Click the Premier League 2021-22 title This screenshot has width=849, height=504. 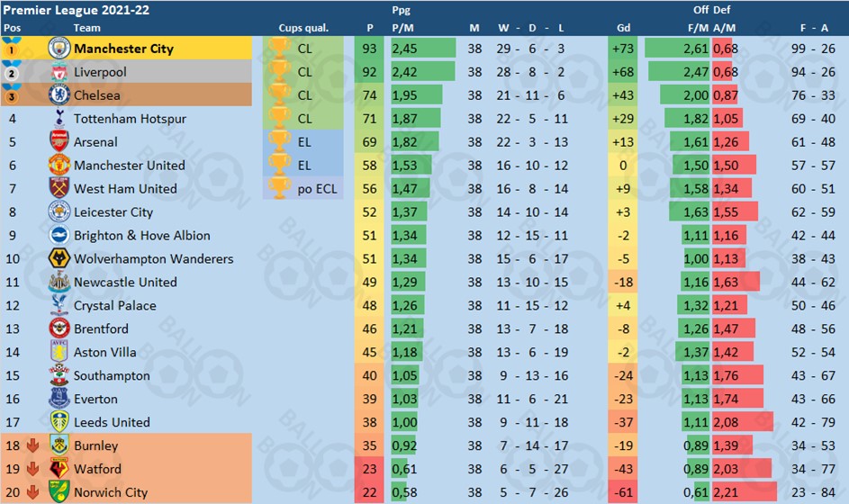(77, 10)
